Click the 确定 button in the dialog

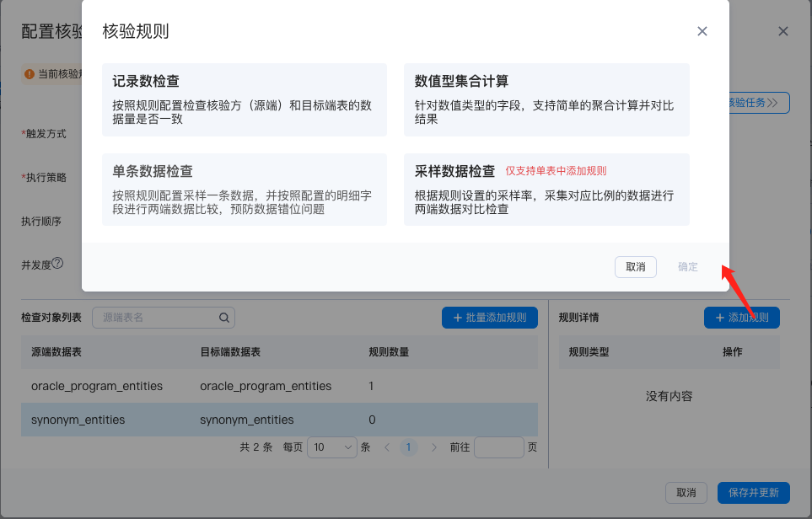point(688,267)
